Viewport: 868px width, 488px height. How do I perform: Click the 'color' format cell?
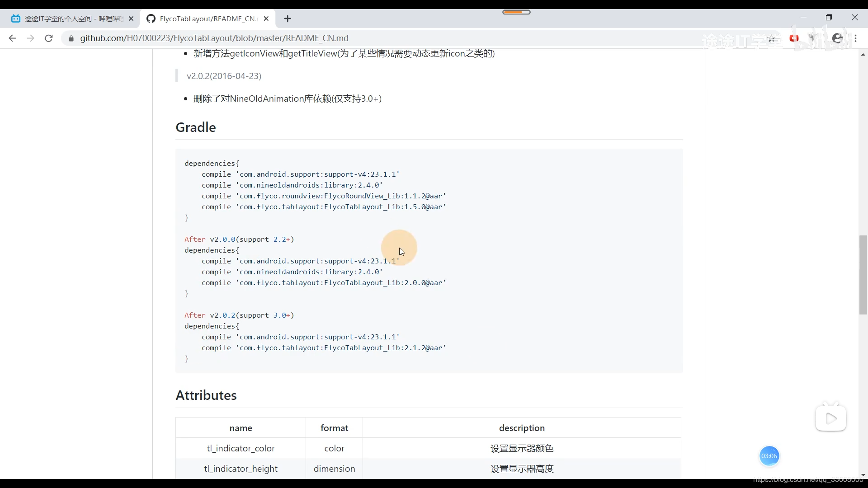pos(335,448)
